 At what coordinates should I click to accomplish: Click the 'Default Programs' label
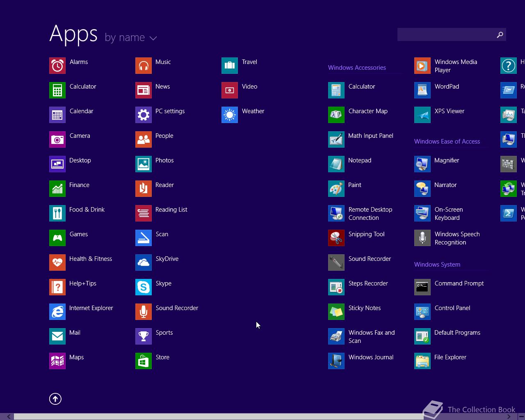(457, 333)
